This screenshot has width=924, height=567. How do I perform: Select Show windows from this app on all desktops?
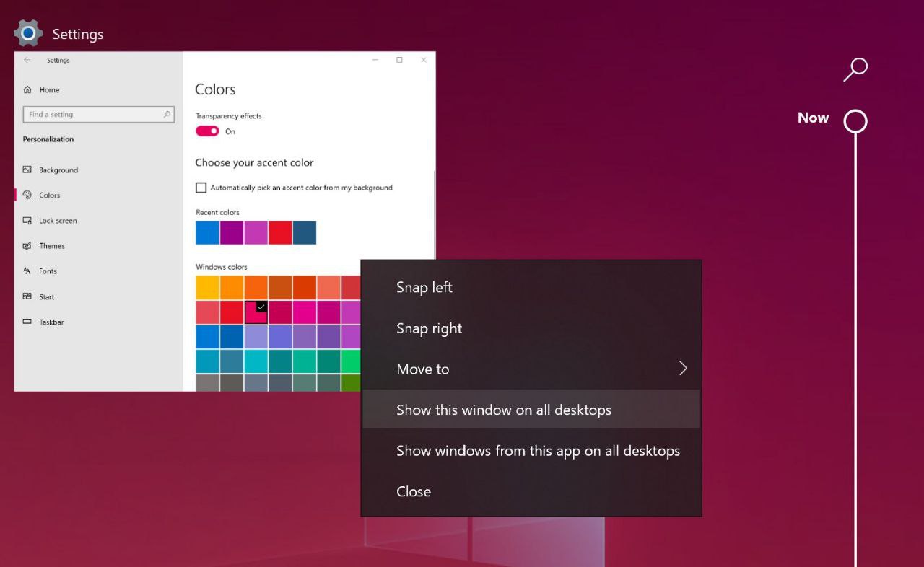tap(531, 451)
